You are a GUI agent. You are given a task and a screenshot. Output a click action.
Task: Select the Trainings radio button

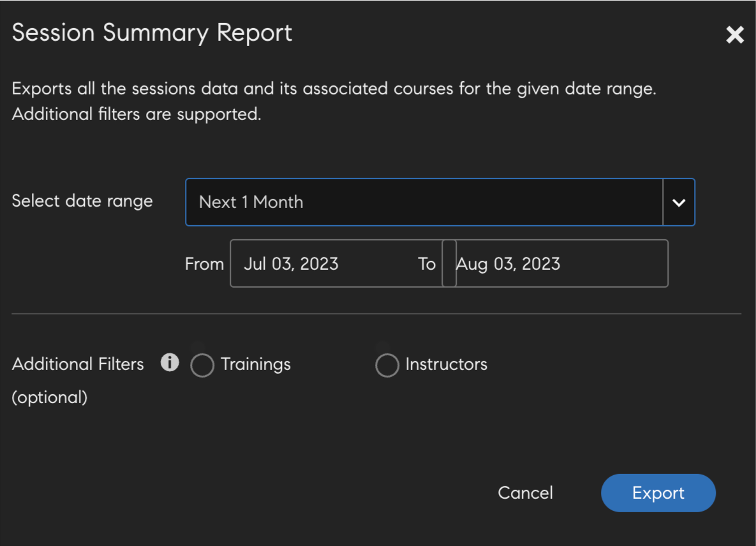pyautogui.click(x=202, y=365)
